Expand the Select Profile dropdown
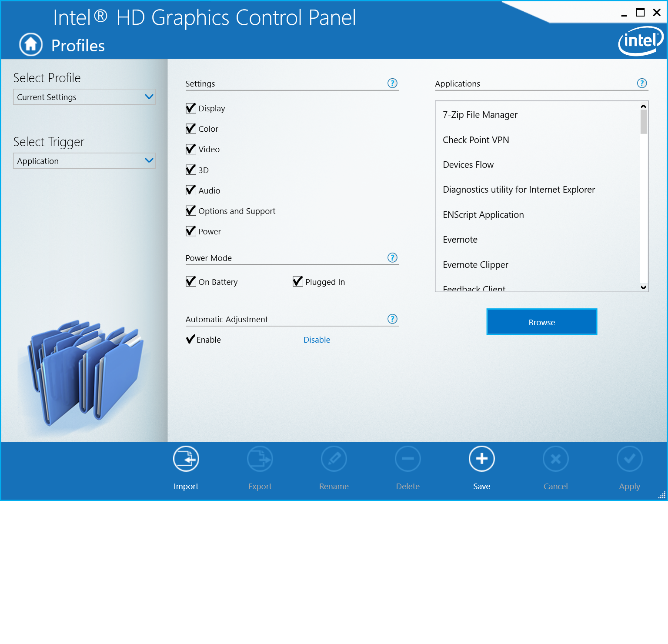The width and height of the screenshot is (668, 644). [84, 97]
